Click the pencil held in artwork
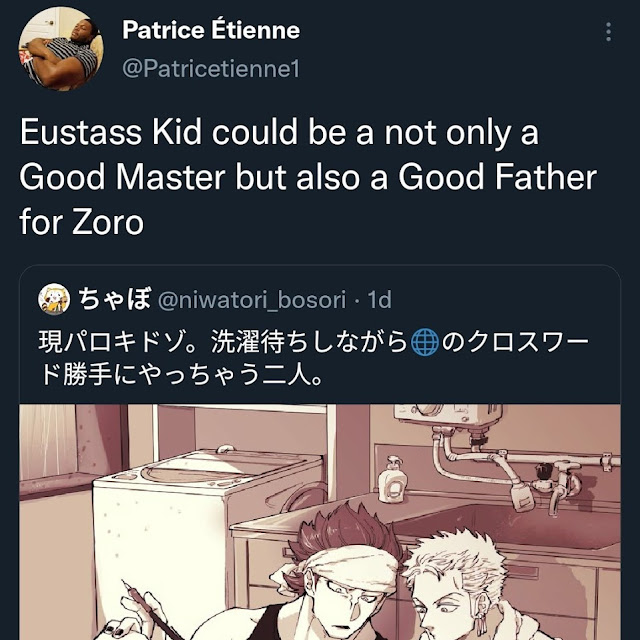This screenshot has width=640, height=640. (x=151, y=612)
